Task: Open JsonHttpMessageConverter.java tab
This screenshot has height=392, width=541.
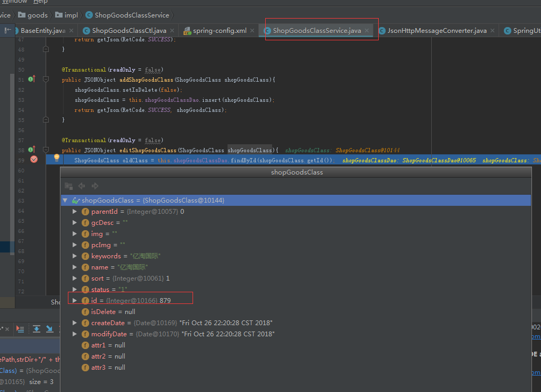Action: click(437, 30)
